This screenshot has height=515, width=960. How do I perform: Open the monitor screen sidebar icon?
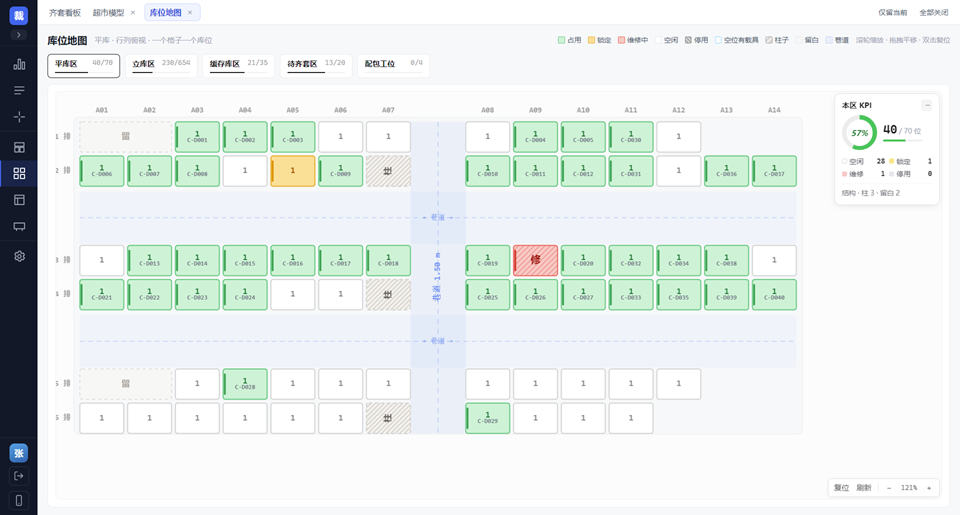[19, 227]
